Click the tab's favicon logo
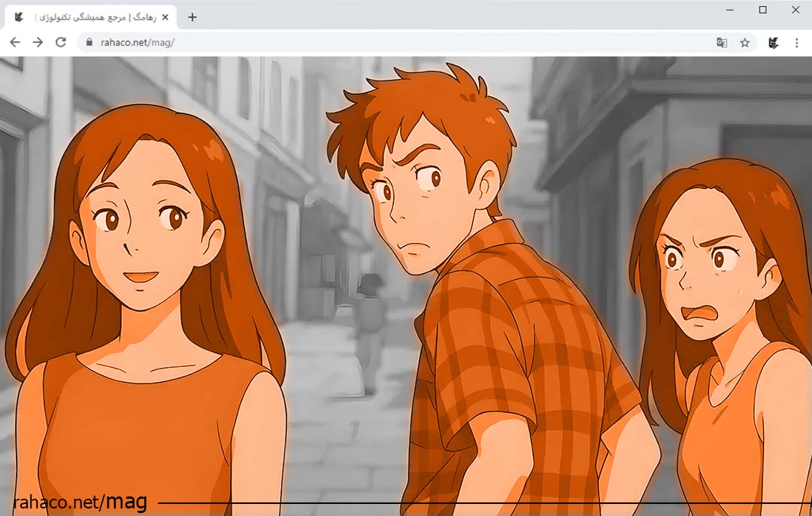The image size is (812, 516). [20, 17]
